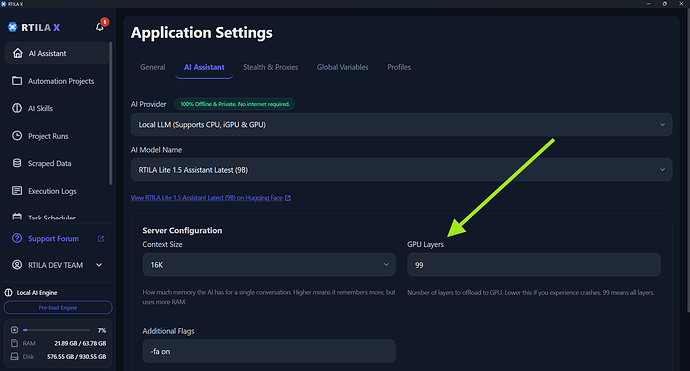Click the sidebar vertical scrollbar

(110, 114)
